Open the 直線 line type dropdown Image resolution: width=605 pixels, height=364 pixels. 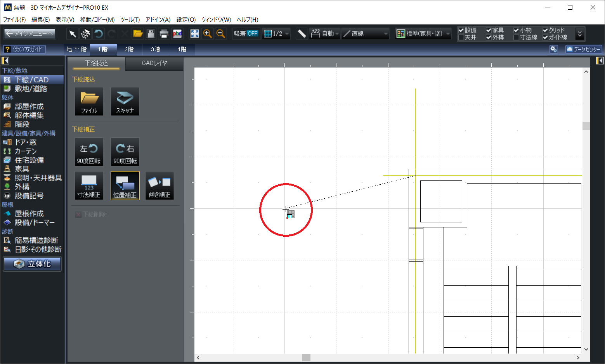pyautogui.click(x=366, y=34)
